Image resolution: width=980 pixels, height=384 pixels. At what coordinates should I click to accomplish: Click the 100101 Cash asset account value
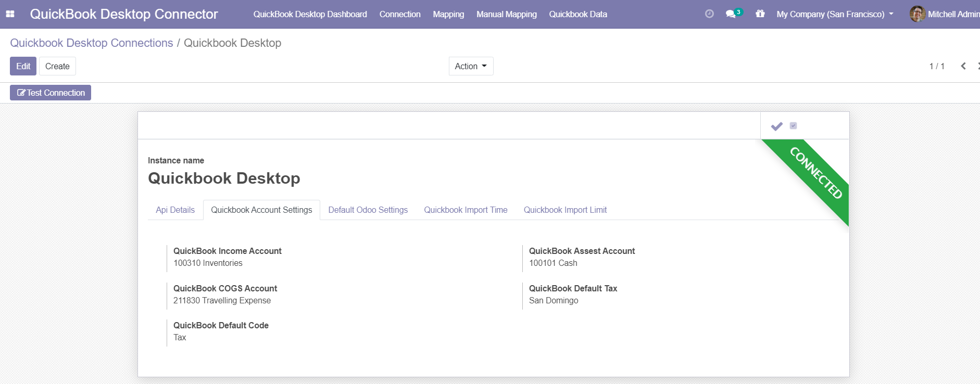(x=553, y=263)
